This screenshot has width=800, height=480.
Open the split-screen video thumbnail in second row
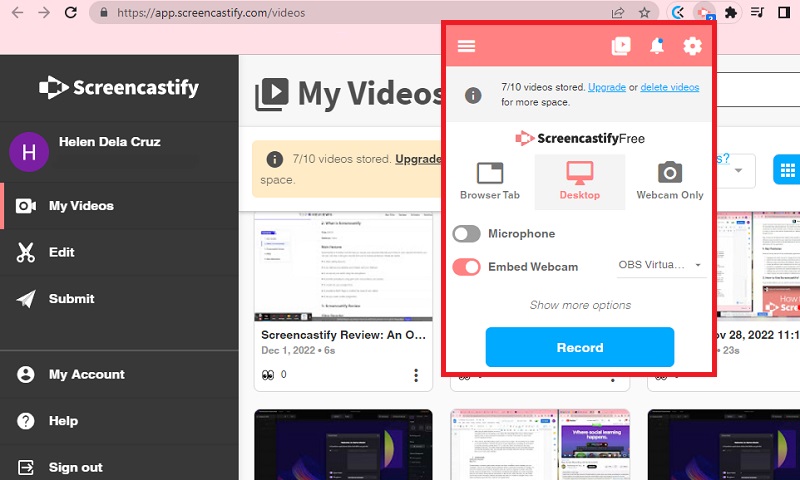pyautogui.click(x=540, y=444)
